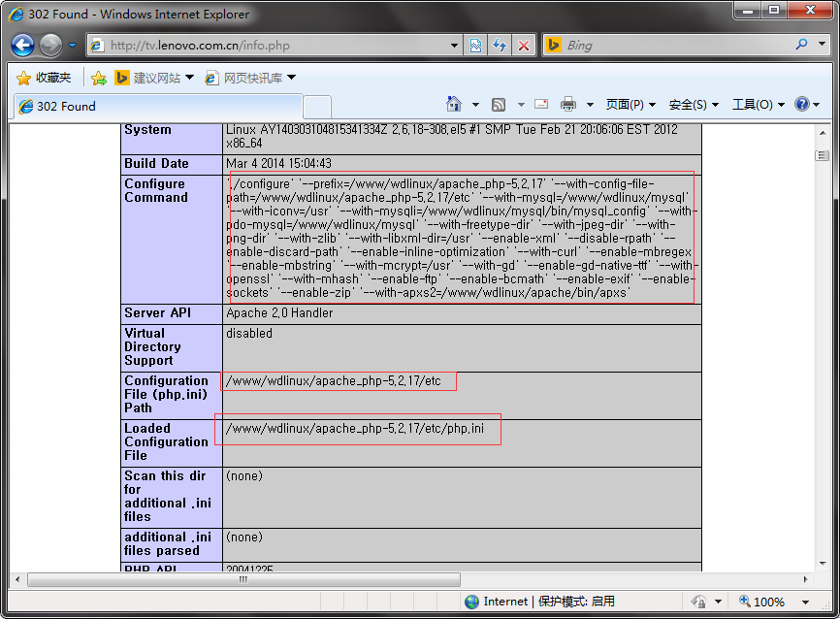Click the Read Mail envelope icon

point(541,104)
